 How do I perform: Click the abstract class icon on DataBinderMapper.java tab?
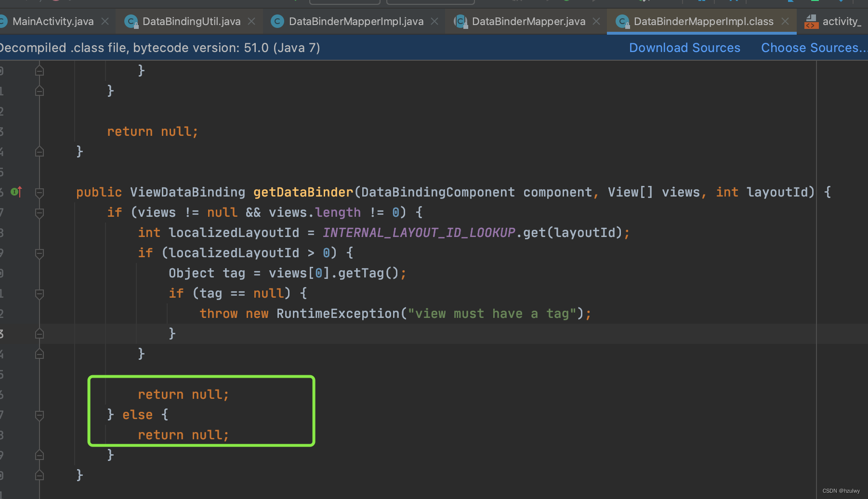(460, 21)
